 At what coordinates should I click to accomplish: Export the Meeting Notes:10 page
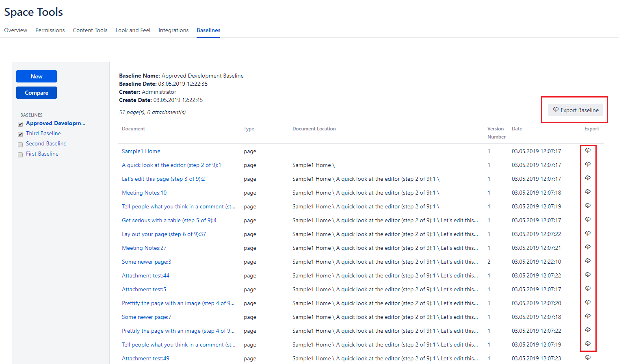587,192
